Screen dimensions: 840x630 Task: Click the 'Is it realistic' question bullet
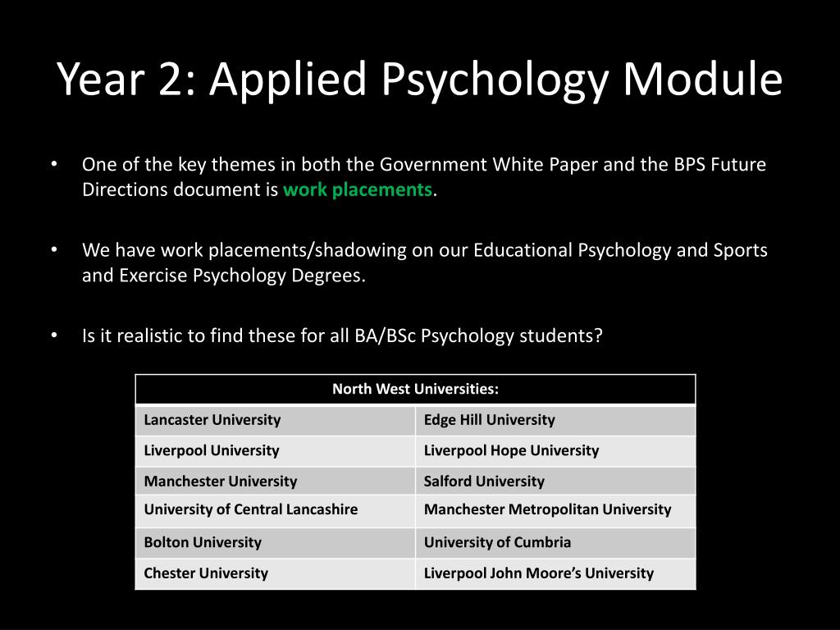coord(342,336)
